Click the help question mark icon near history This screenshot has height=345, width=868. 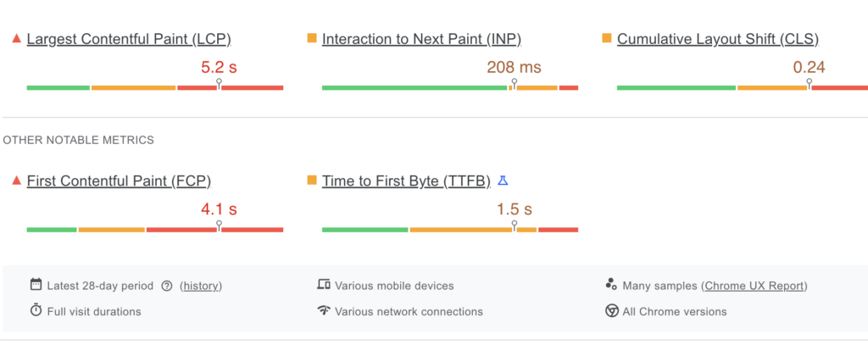[x=167, y=286]
